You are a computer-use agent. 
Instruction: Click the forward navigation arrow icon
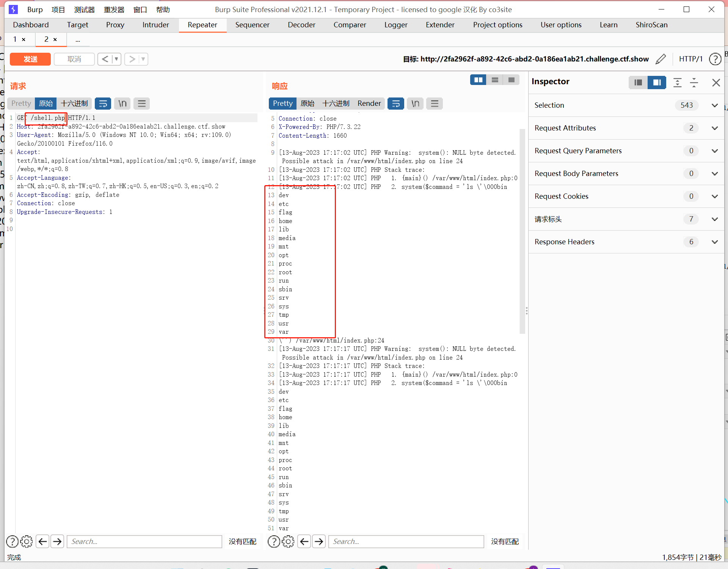57,541
